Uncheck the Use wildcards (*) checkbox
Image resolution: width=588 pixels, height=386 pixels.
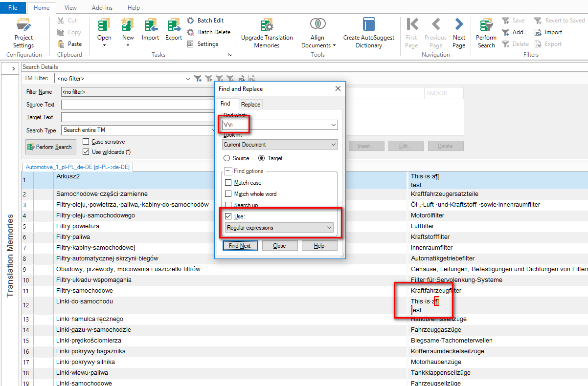point(86,152)
